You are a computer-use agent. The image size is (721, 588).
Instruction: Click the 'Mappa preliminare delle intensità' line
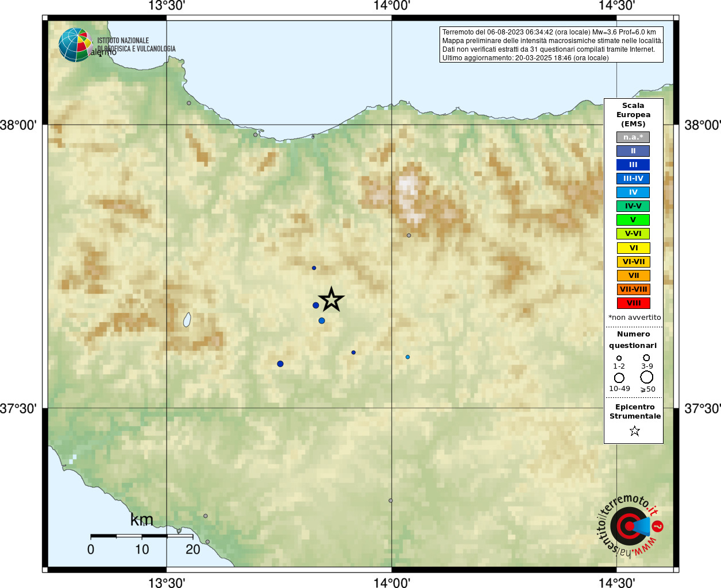(552, 41)
